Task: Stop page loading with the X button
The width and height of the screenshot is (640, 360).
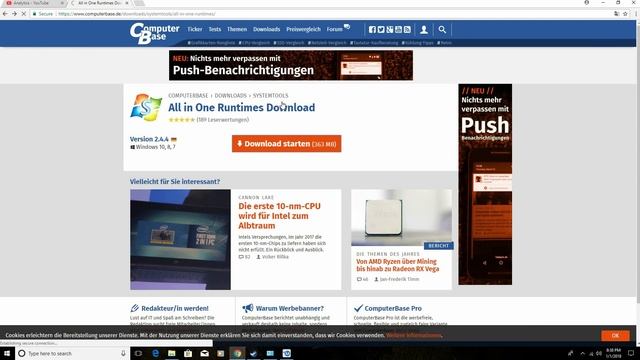Action: pyautogui.click(x=24, y=13)
